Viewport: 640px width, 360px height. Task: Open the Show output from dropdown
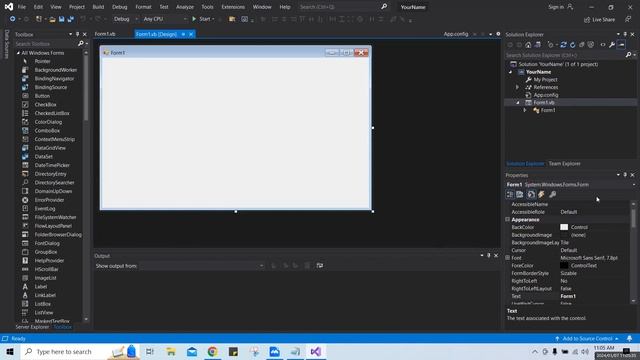pyautogui.click(x=202, y=266)
